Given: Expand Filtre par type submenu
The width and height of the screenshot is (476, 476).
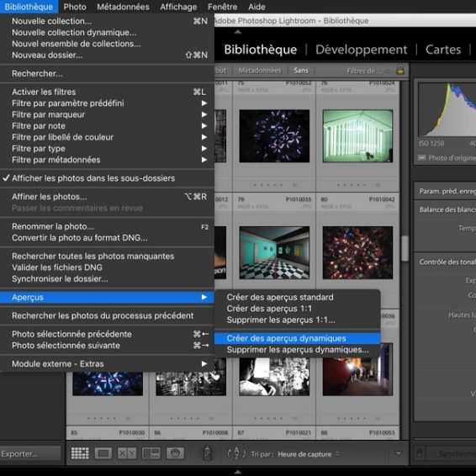Looking at the screenshot, I should [107, 149].
